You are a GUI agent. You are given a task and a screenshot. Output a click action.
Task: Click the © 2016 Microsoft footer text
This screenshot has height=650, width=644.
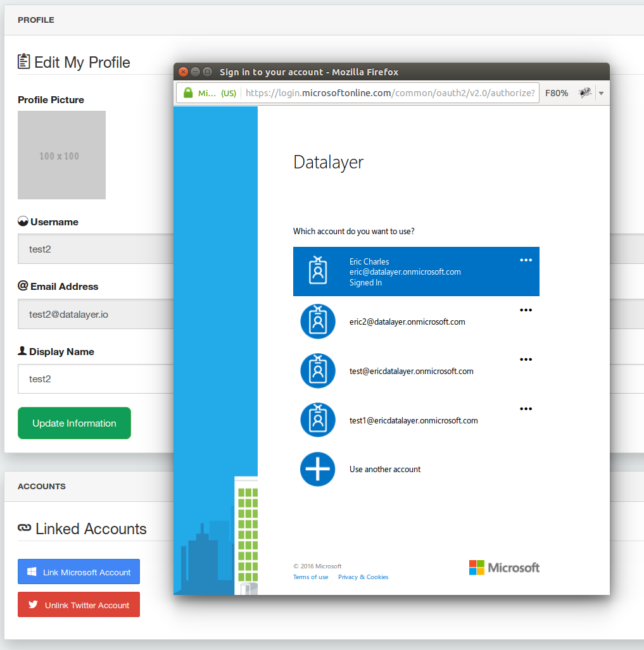click(x=317, y=566)
